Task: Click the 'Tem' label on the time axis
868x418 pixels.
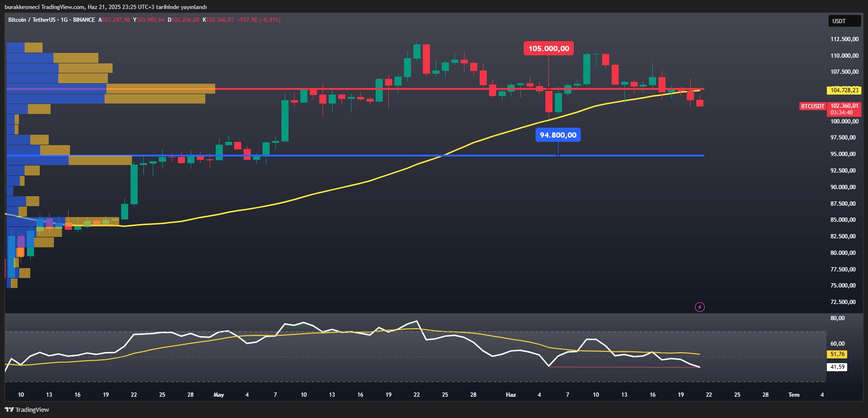Action: coord(794,395)
